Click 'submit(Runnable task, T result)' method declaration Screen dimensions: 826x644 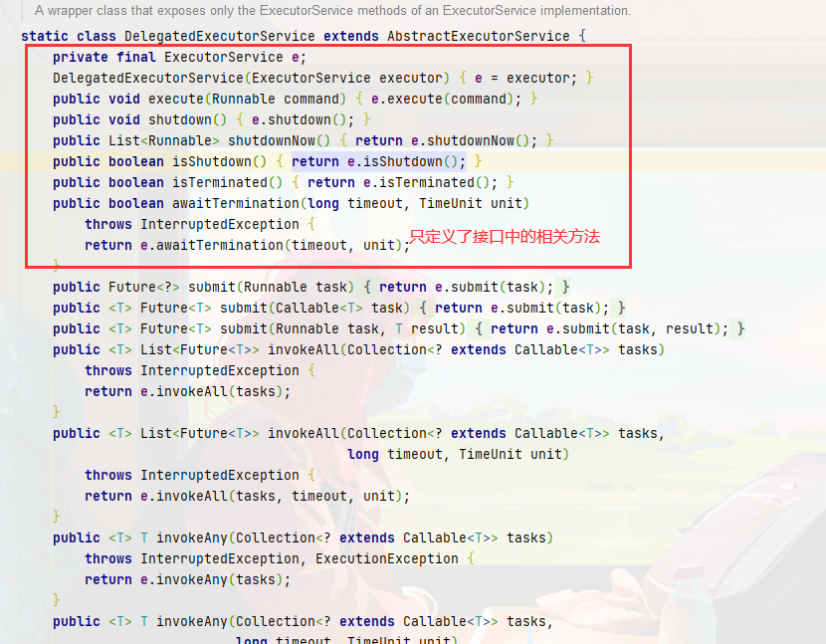(343, 328)
